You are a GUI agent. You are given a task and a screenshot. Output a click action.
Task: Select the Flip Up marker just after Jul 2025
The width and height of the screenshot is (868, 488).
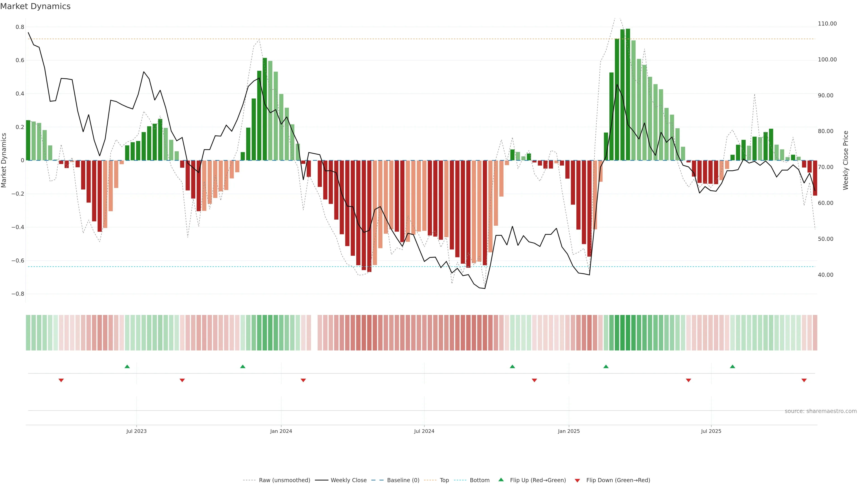point(733,366)
